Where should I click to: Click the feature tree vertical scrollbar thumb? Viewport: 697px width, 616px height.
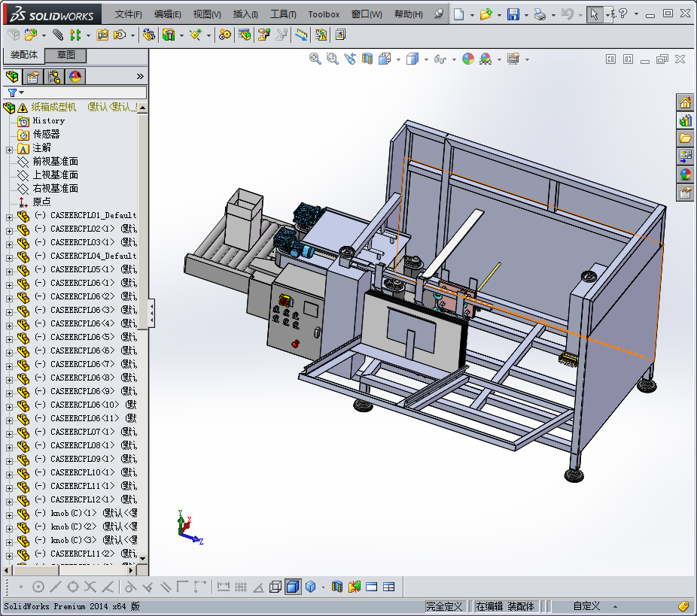click(x=142, y=221)
